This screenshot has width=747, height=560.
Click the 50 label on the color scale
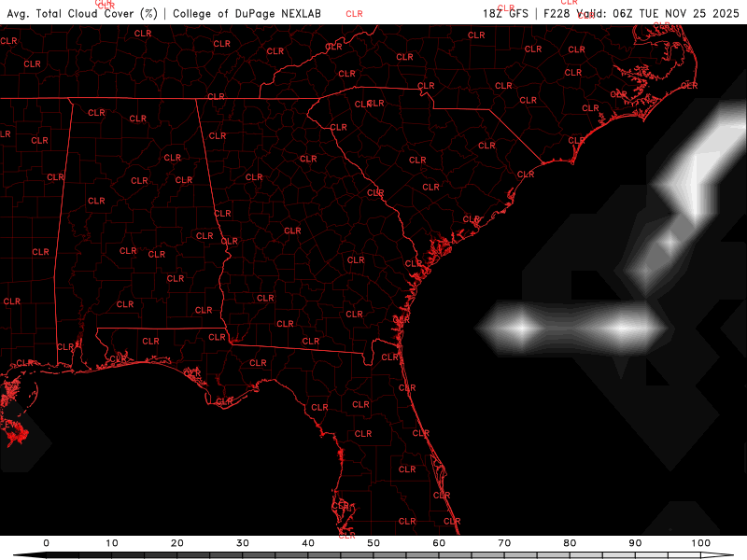click(x=373, y=543)
